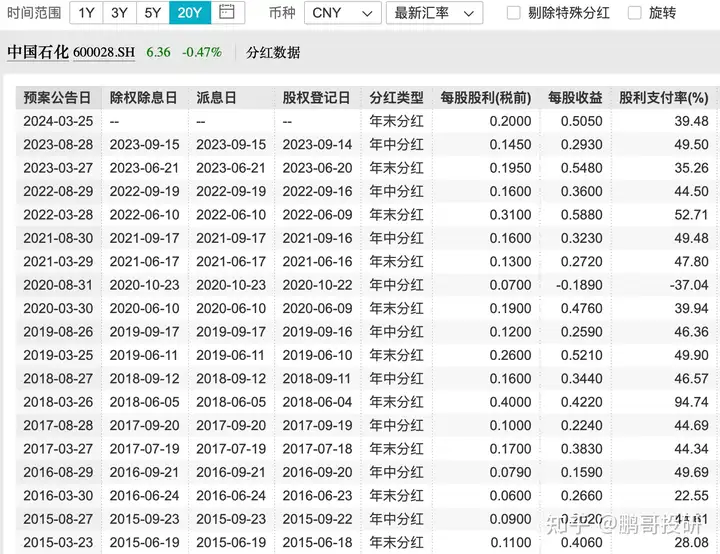Click the 2020-03-30 announcement date cell
Viewport: 720px width, 554px height.
click(58, 309)
